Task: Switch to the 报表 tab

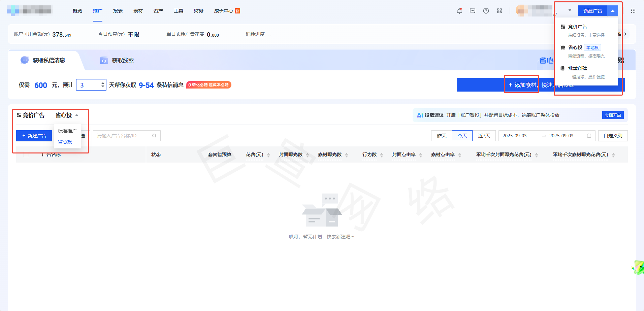Action: [118, 11]
